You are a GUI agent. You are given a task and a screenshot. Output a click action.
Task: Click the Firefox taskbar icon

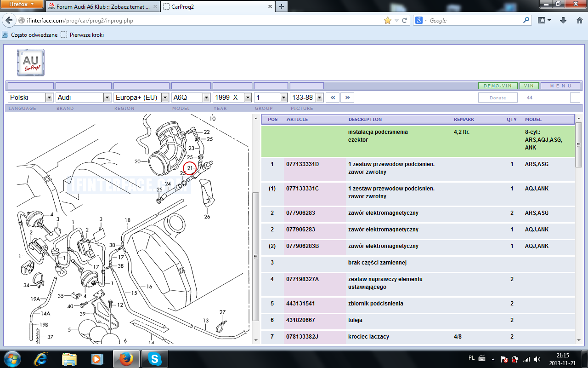coord(126,359)
